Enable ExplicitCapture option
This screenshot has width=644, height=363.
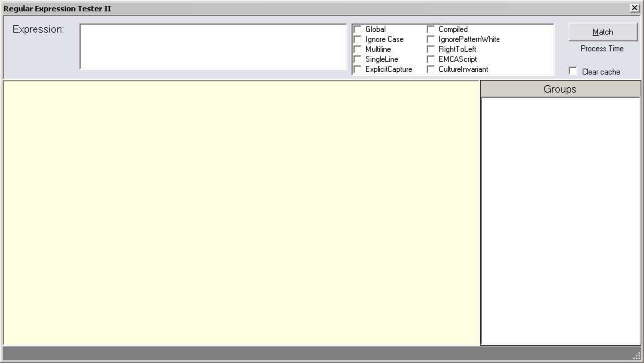click(358, 69)
